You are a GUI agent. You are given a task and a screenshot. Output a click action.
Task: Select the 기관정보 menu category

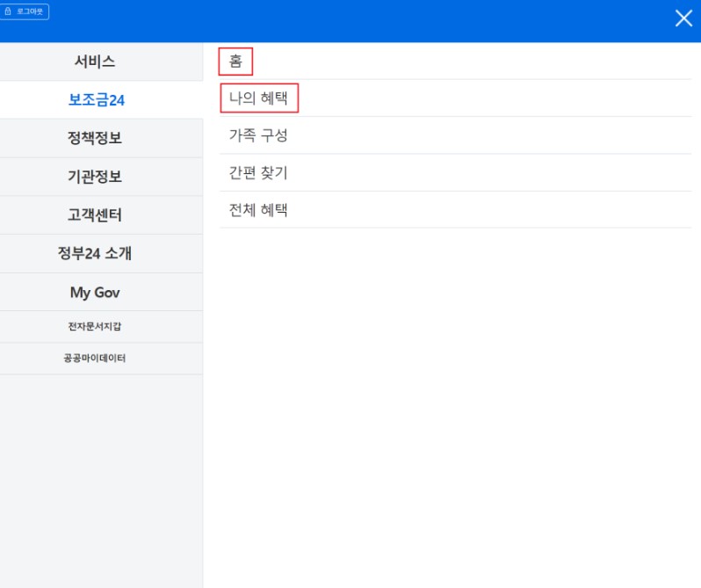pyautogui.click(x=102, y=177)
